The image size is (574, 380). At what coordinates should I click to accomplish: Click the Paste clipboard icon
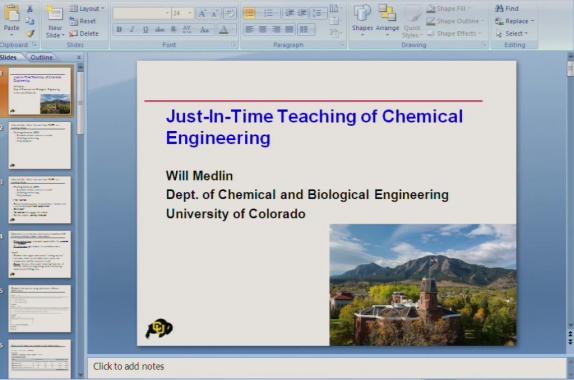(x=12, y=13)
